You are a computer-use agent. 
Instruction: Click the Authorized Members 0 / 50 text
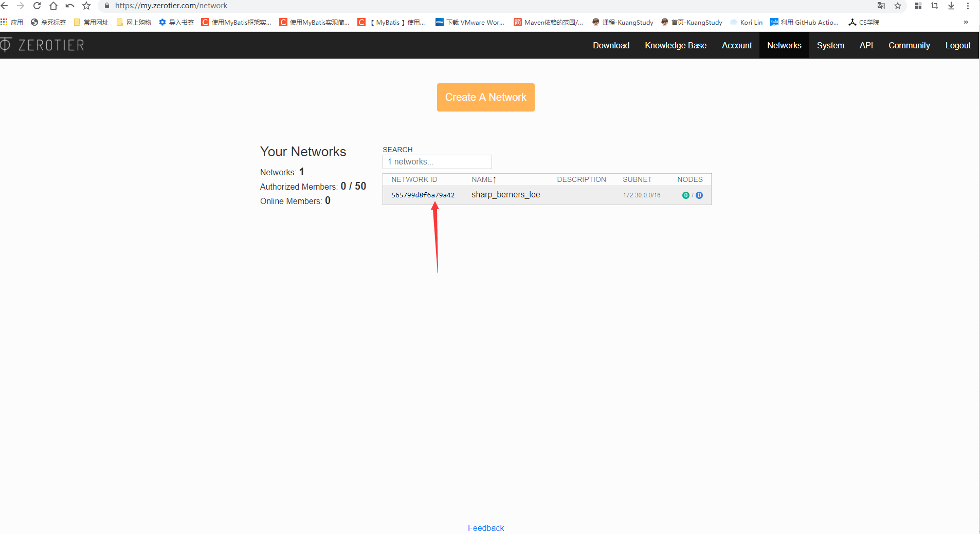point(313,186)
